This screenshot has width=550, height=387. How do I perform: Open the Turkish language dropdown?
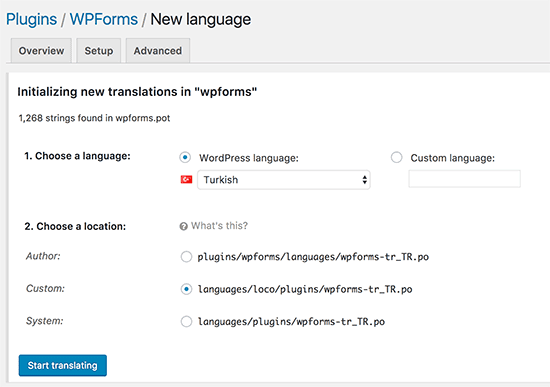(283, 180)
